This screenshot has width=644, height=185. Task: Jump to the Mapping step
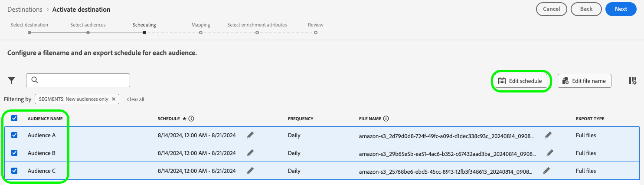point(201,32)
